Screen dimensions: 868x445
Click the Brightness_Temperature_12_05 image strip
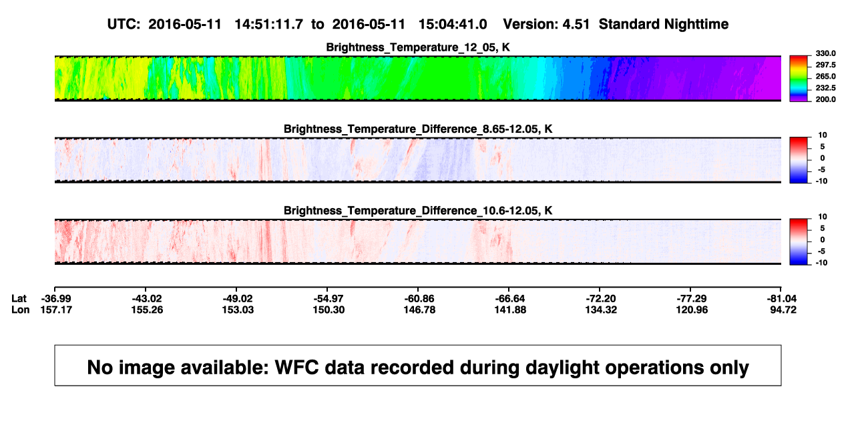coord(418,78)
